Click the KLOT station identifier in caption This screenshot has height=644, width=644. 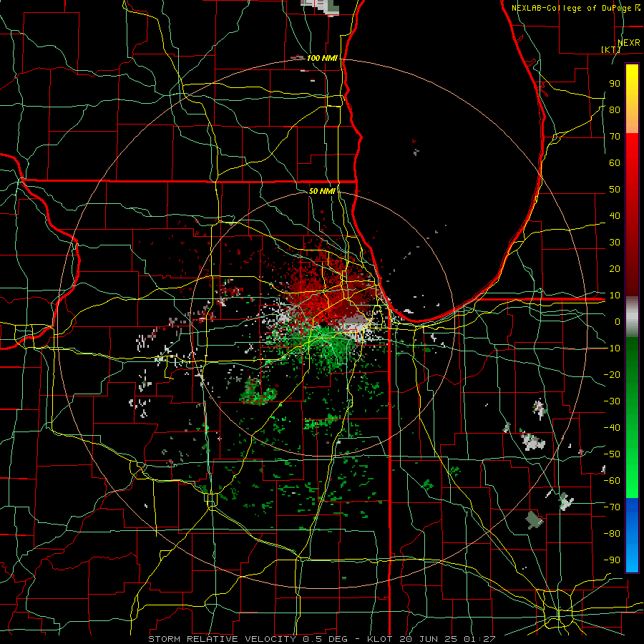(x=381, y=639)
